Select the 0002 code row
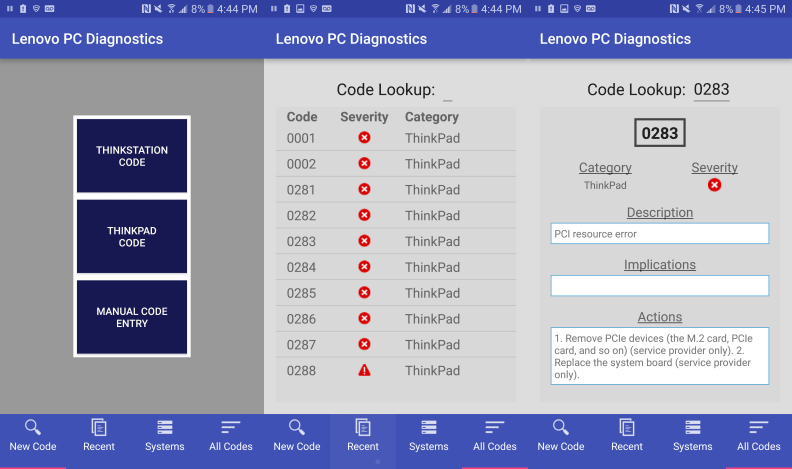 [396, 164]
